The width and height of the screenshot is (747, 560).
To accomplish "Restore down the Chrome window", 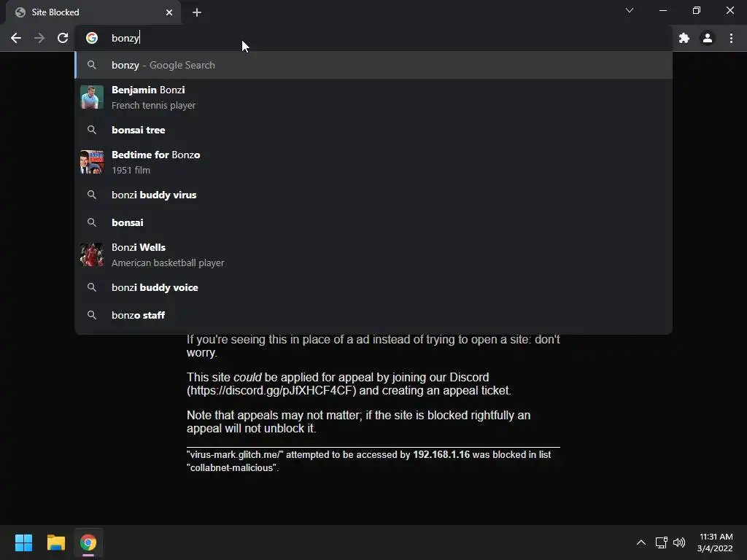I will [x=697, y=10].
